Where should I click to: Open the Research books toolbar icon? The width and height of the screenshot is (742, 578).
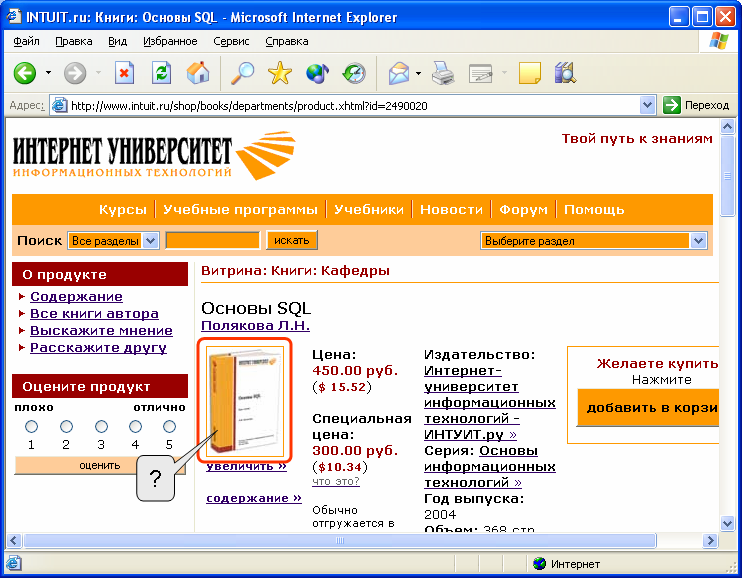[565, 73]
